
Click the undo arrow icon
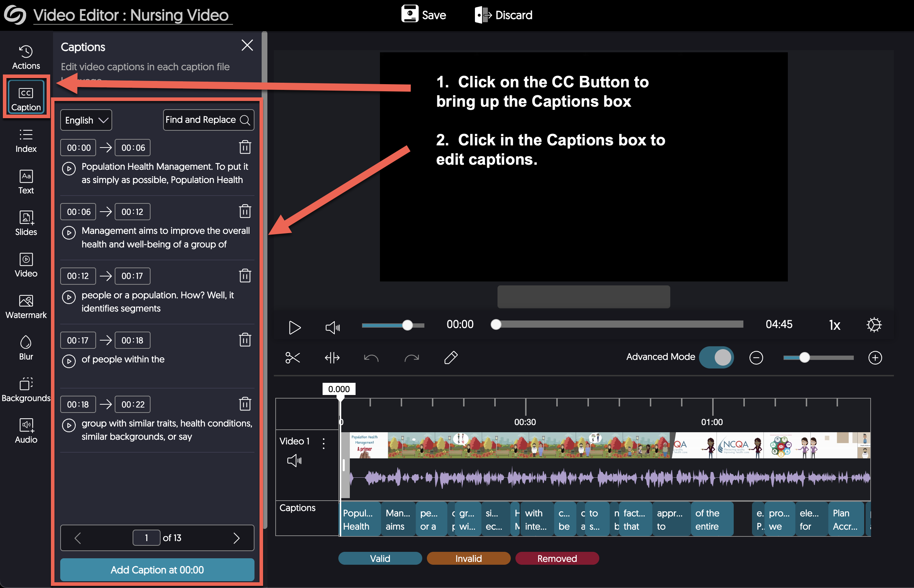(x=371, y=358)
